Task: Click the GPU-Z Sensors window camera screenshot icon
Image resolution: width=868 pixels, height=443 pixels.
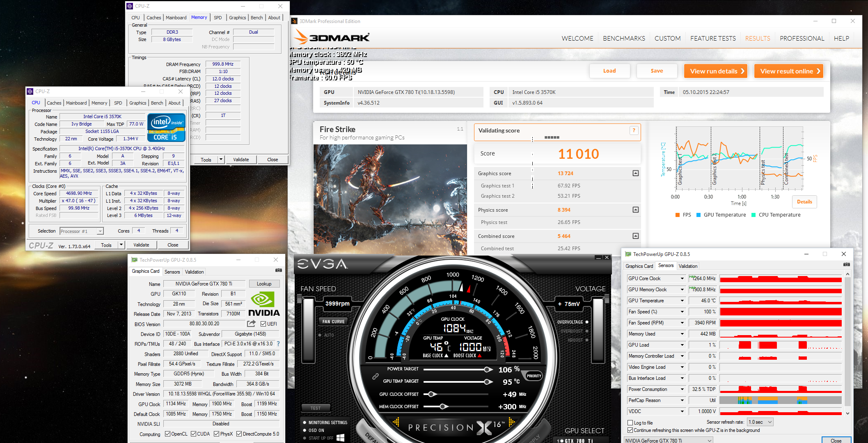Action: (x=846, y=265)
